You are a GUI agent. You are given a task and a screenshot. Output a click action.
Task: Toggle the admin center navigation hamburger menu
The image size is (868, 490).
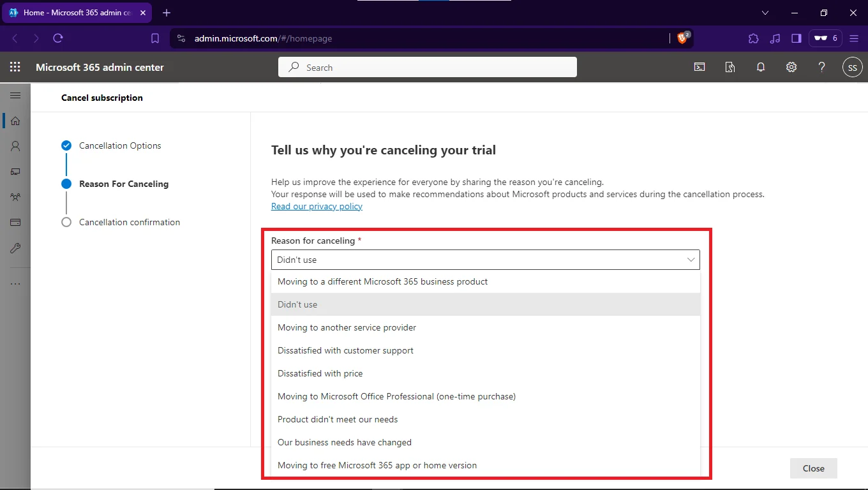click(15, 95)
